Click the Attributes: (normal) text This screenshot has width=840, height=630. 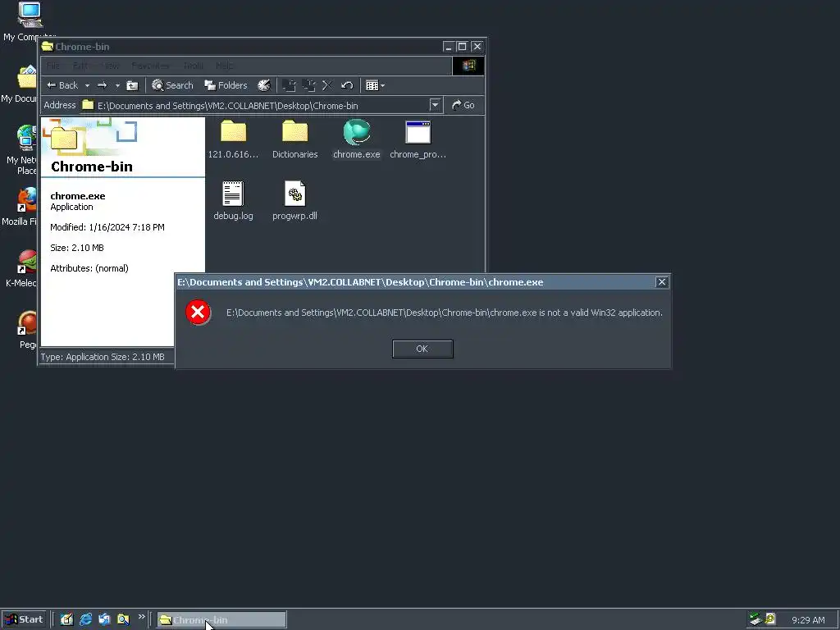pos(89,268)
